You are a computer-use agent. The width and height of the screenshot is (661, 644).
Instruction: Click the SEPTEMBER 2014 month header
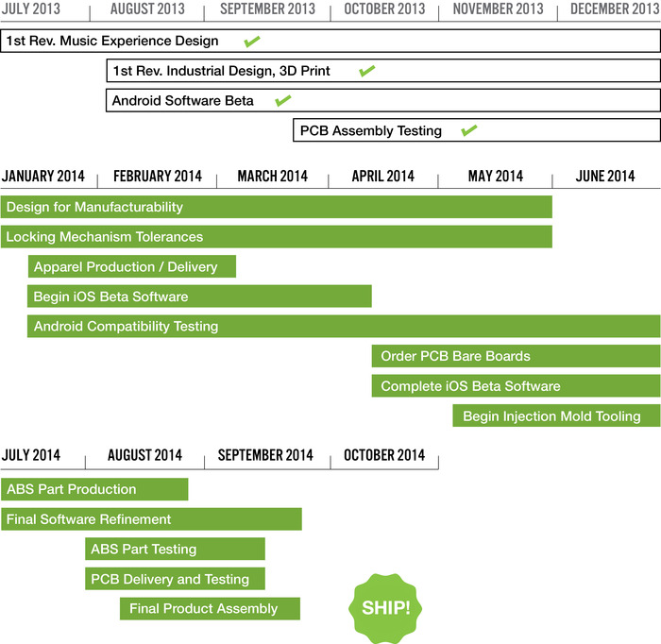click(265, 455)
